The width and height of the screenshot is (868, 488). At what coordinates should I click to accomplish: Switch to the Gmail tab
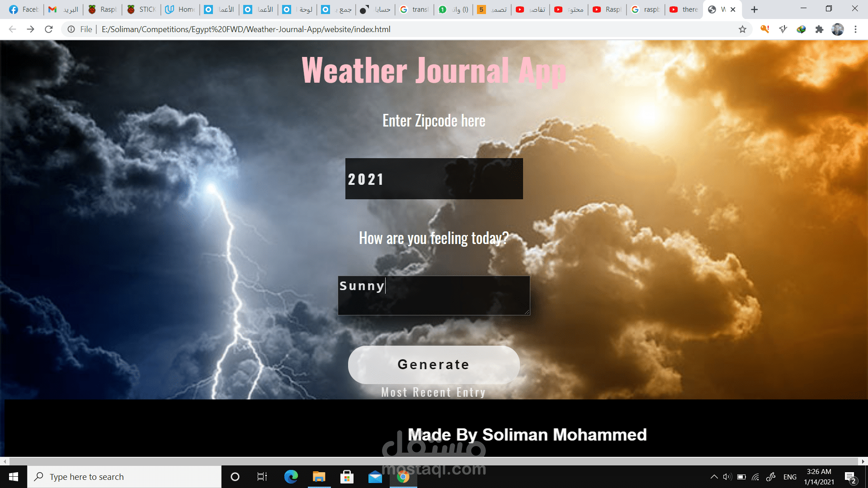[63, 9]
